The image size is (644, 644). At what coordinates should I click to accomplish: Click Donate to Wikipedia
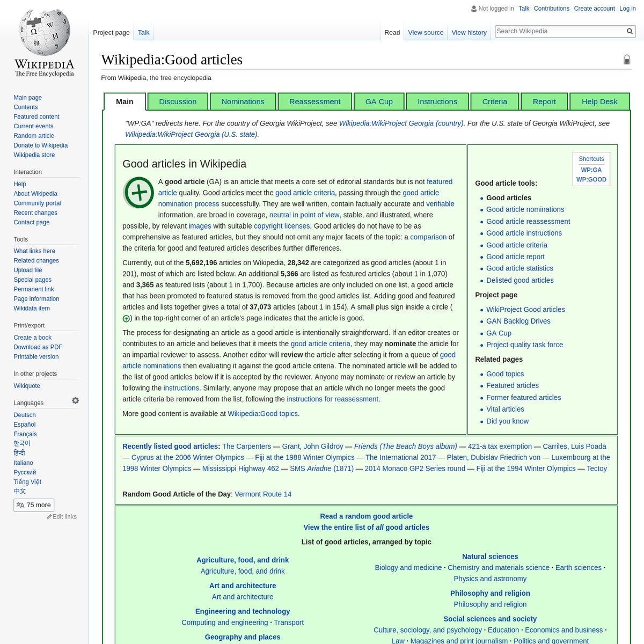pyautogui.click(x=41, y=145)
